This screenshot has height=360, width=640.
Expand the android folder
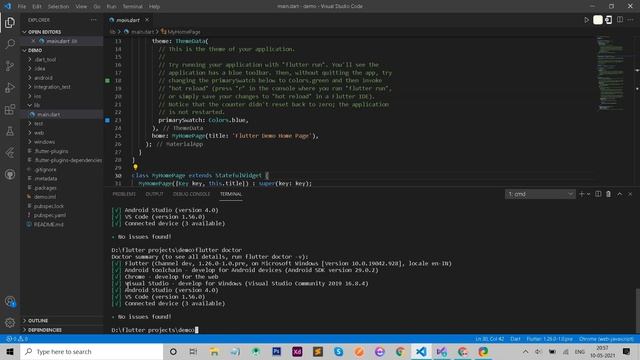(x=62, y=78)
